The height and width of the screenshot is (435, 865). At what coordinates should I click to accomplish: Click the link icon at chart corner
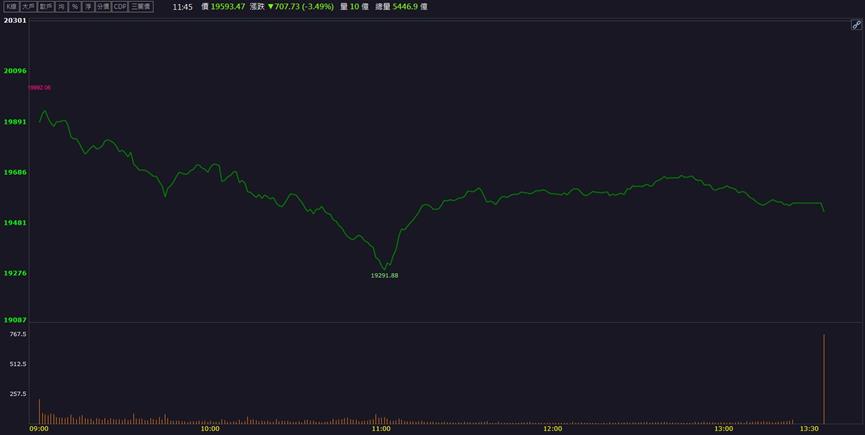click(856, 25)
